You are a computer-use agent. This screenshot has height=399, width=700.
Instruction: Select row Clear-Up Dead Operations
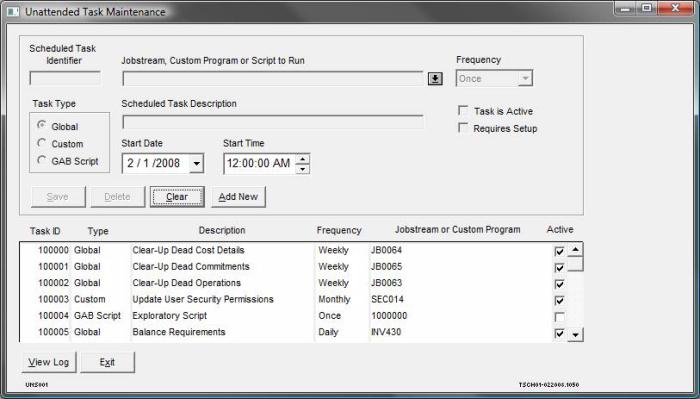(x=292, y=283)
